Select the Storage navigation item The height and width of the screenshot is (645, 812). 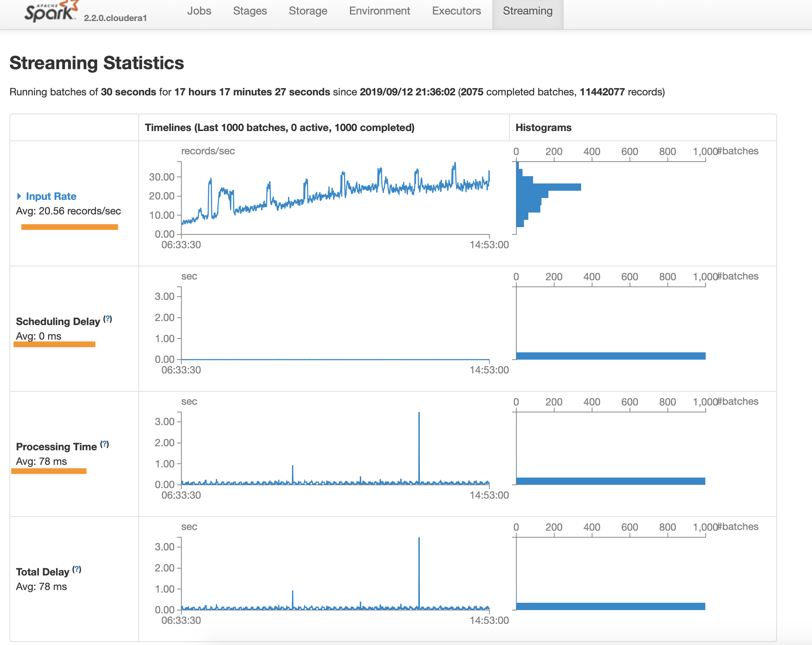point(308,11)
